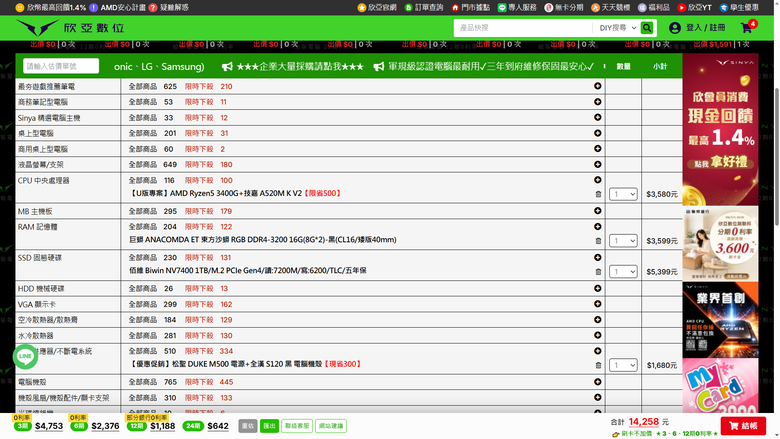The height and width of the screenshot is (439, 780).
Task: Open 專人服務 in top bar
Action: tap(517, 7)
